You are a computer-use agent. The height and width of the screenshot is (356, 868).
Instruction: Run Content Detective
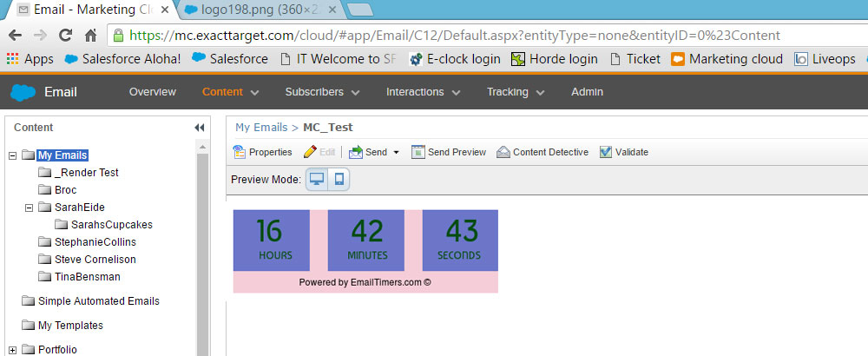coord(542,152)
